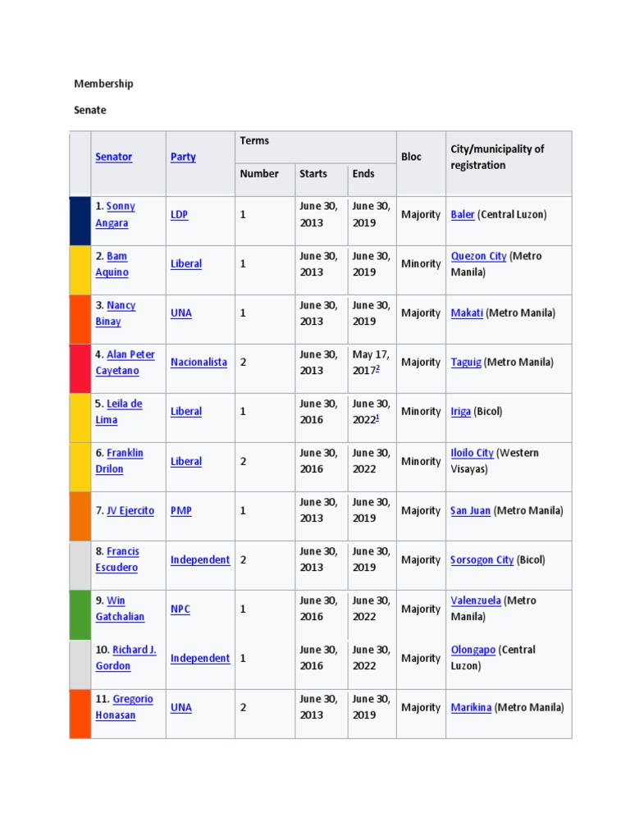Click Minority in Bam Aquino's row
This screenshot has height=840, width=630.
pos(421,263)
